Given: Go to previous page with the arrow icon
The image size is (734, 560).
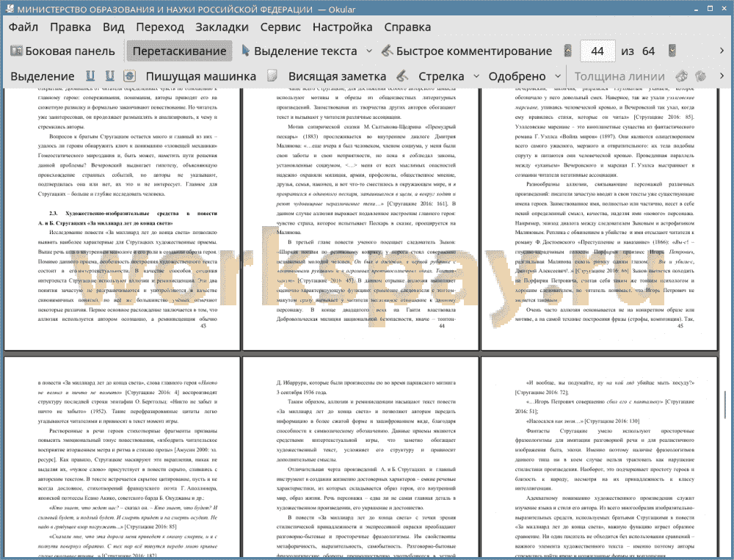Looking at the screenshot, I should coord(568,51).
